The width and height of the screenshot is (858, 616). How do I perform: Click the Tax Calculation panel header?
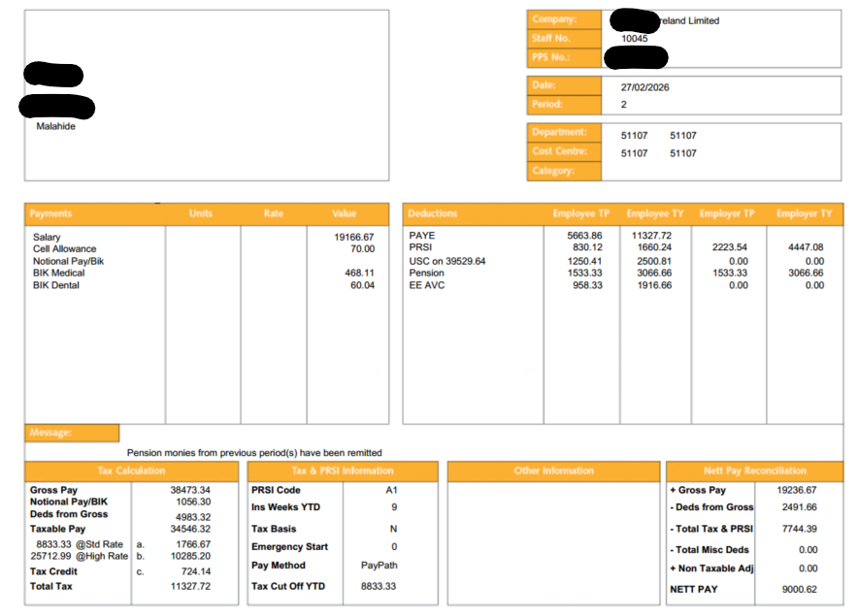click(132, 470)
